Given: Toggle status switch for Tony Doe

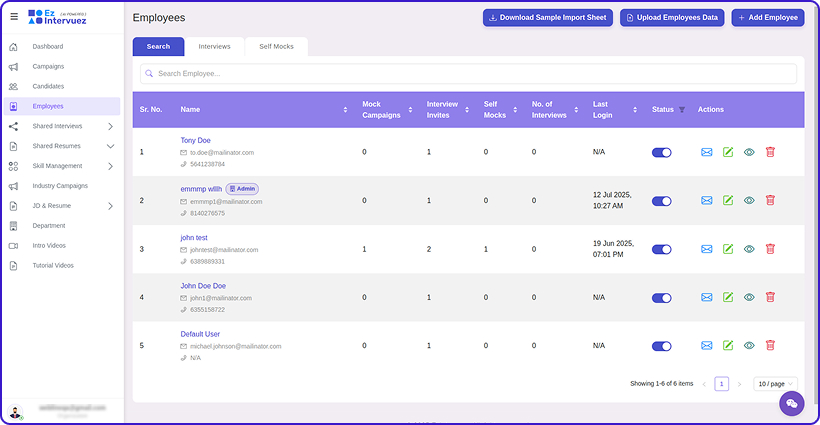Looking at the screenshot, I should coord(661,153).
